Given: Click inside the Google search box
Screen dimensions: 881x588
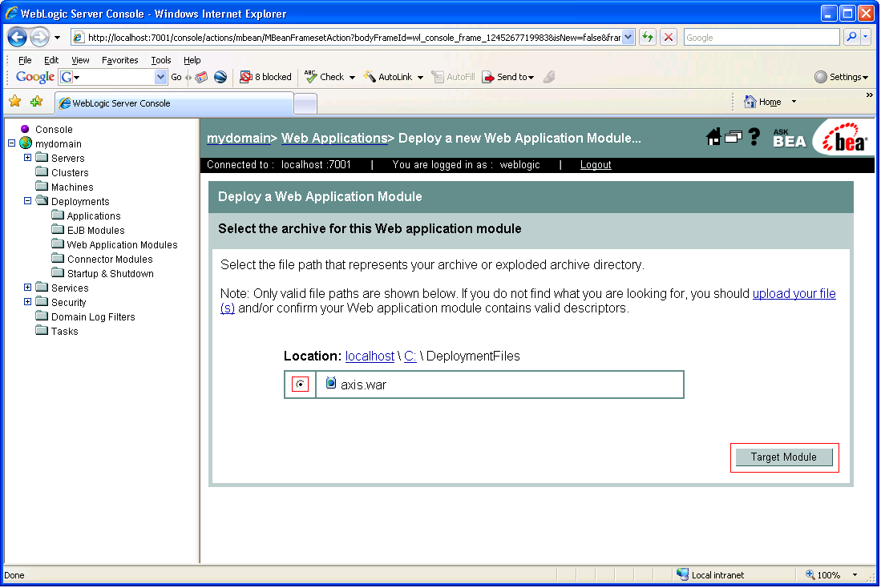Looking at the screenshot, I should tap(760, 37).
